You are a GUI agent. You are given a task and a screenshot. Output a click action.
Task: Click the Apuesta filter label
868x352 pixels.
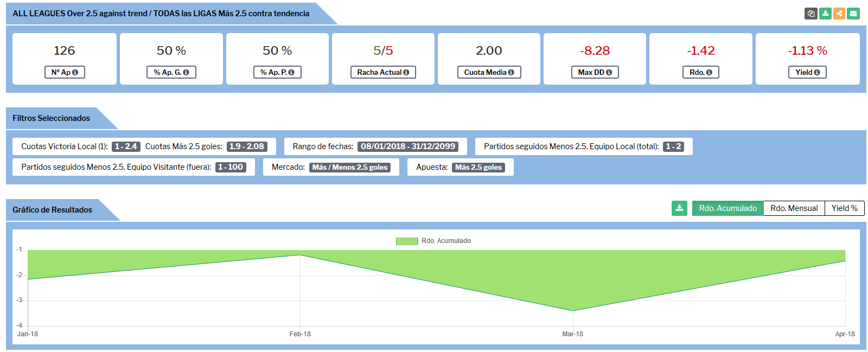[432, 167]
